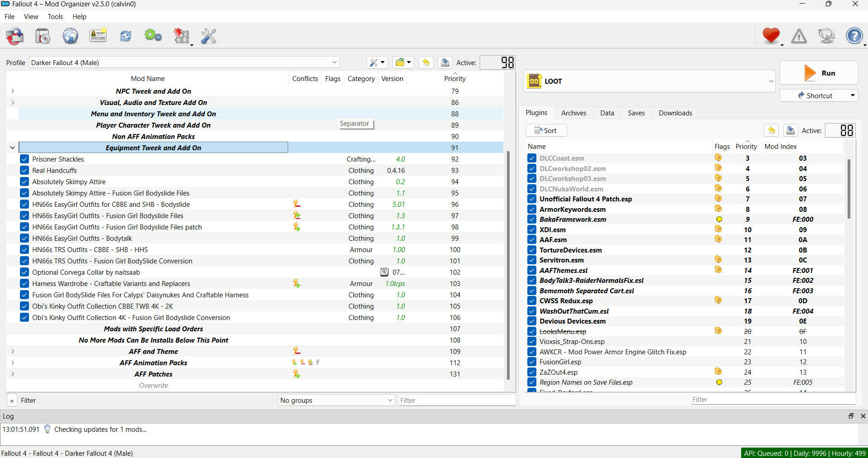868x458 pixels.
Task: Click mod list restore backup icon
Action: pos(425,62)
